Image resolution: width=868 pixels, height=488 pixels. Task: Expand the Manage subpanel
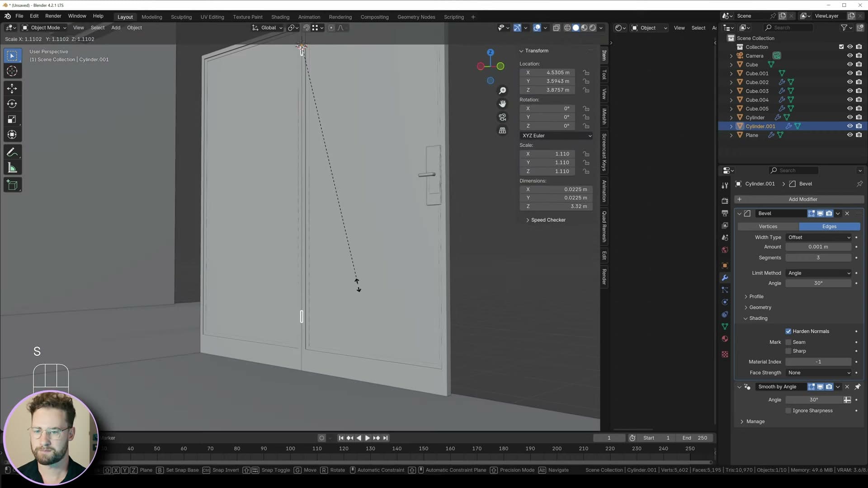click(755, 422)
